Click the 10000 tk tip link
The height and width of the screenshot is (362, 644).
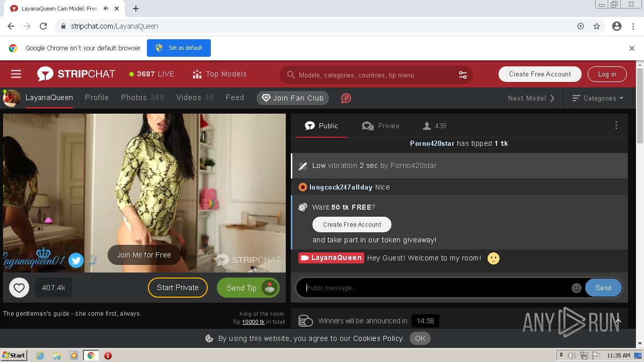pos(253,322)
